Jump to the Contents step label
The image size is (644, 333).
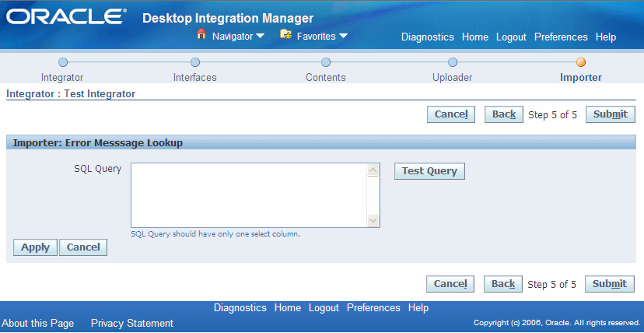point(326,78)
